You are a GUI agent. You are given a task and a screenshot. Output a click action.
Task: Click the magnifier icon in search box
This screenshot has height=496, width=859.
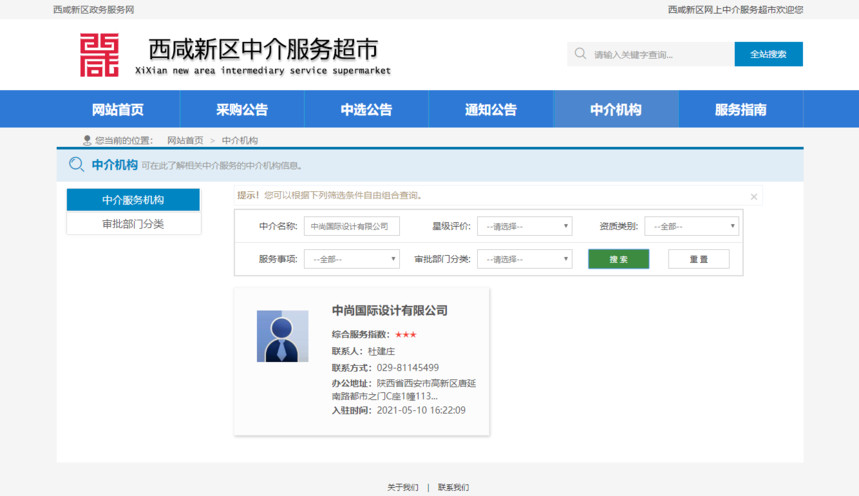pos(581,54)
